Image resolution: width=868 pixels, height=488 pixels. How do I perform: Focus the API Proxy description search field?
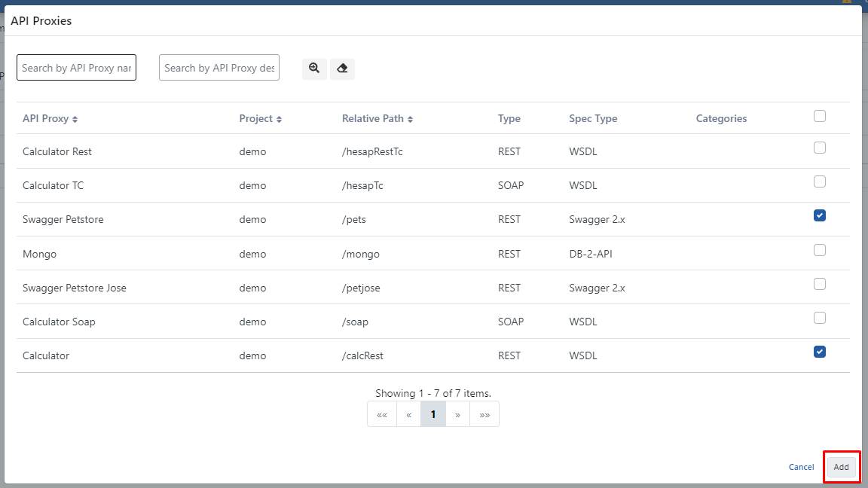pyautogui.click(x=219, y=68)
